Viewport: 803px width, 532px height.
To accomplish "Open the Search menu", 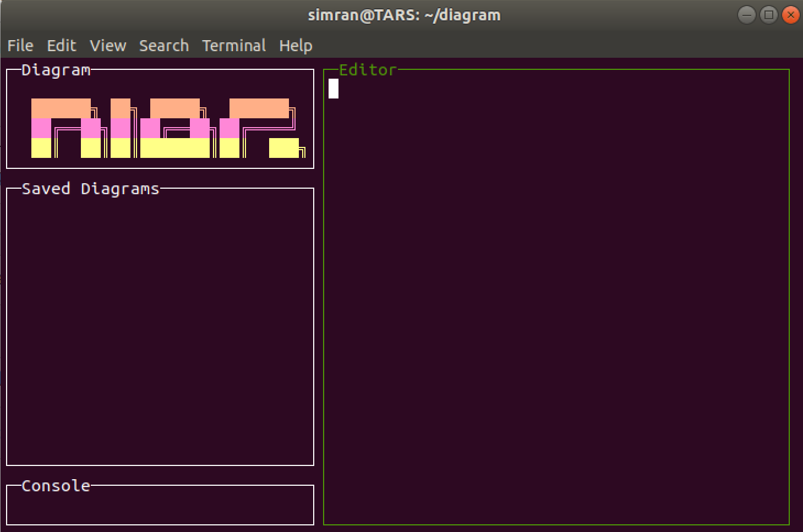I will 164,46.
